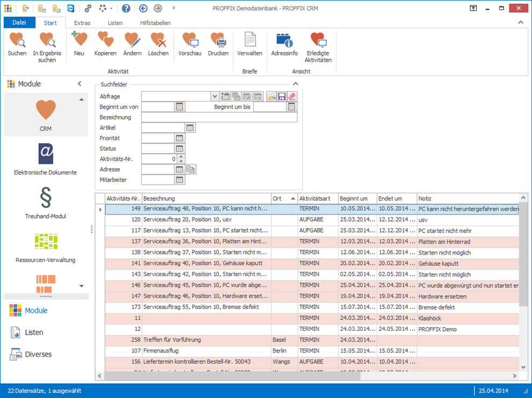
Task: Open Elektronische Dokumente module
Action: coord(46,160)
